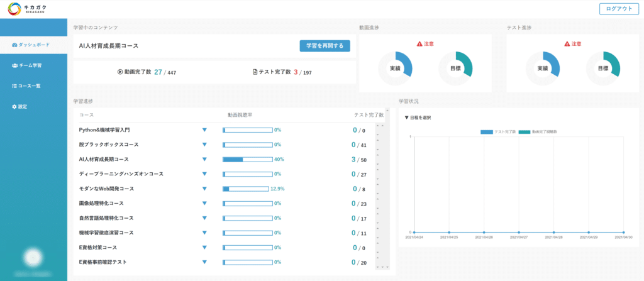Expand the モダンなWeb開発コース row arrow
This screenshot has width=644, height=281.
tap(204, 189)
